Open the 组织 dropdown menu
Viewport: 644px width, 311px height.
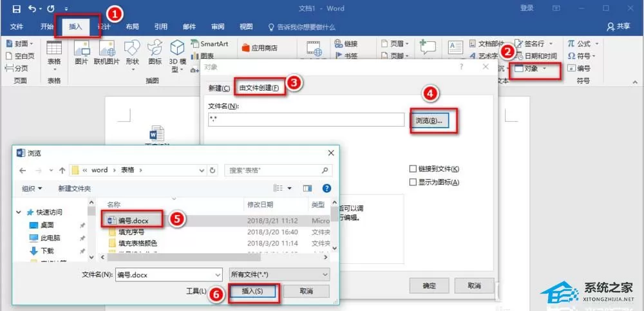[32, 189]
